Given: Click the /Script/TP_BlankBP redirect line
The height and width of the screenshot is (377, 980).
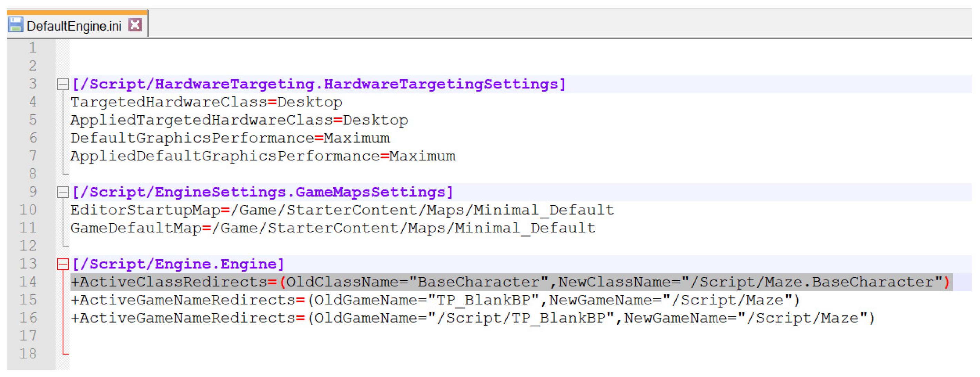Looking at the screenshot, I should tap(473, 318).
